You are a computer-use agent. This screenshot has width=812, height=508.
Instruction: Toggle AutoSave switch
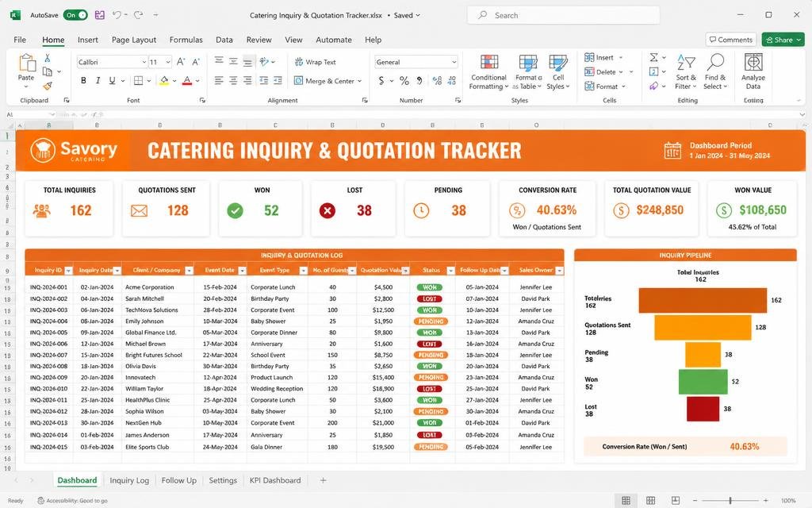tap(75, 15)
